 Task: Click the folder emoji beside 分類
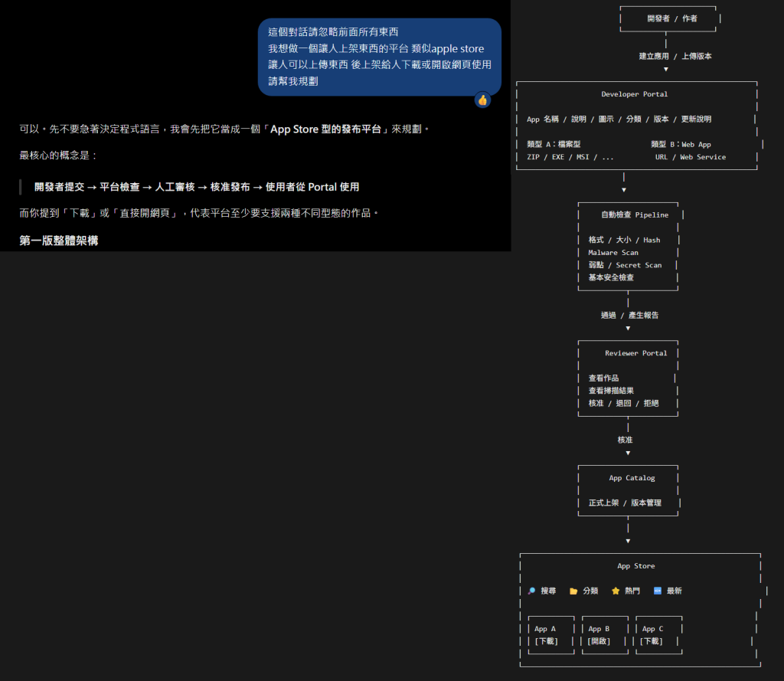tap(573, 591)
